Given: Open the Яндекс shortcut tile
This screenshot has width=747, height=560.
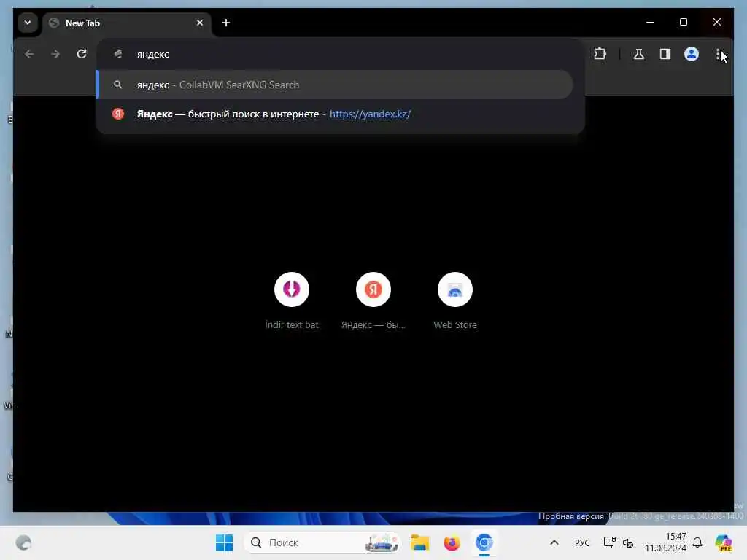Looking at the screenshot, I should pyautogui.click(x=373, y=301).
